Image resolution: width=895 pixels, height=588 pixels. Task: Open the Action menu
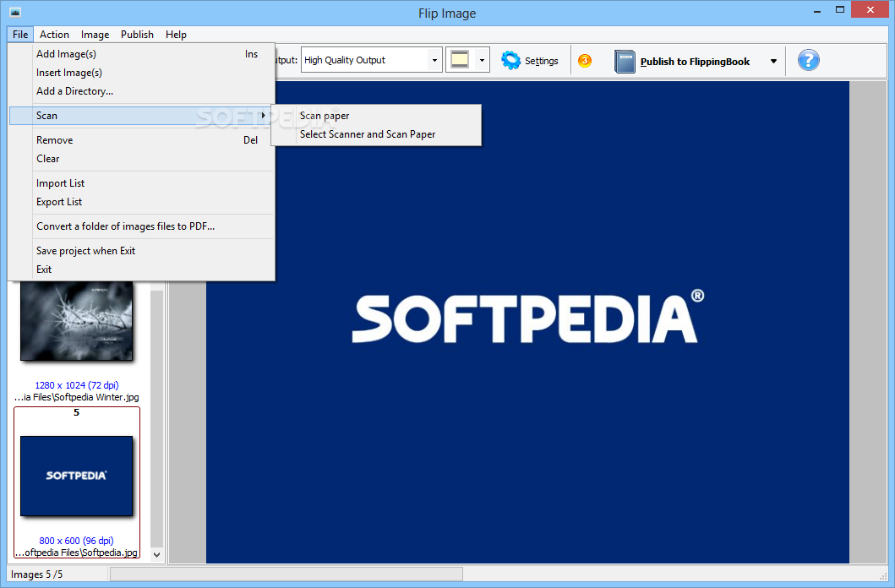click(x=54, y=35)
